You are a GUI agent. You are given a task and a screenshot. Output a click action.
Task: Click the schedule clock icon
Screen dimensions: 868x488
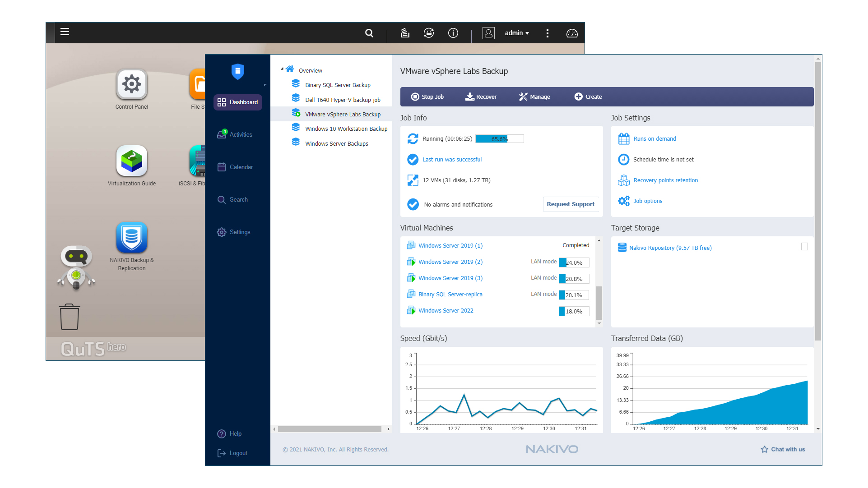[623, 159]
